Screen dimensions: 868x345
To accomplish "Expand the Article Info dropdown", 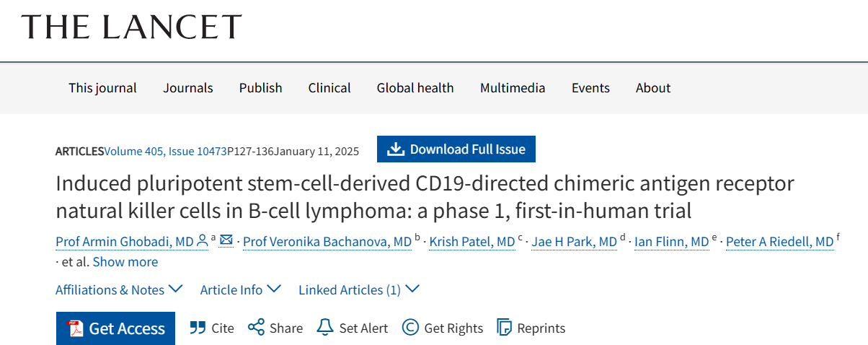I will coord(240,289).
